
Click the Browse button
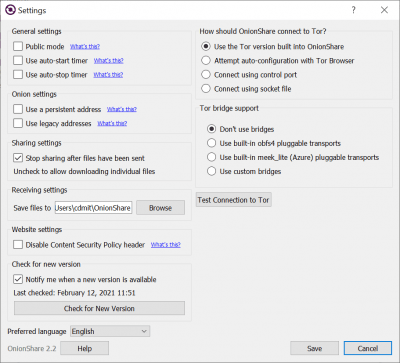coord(160,208)
